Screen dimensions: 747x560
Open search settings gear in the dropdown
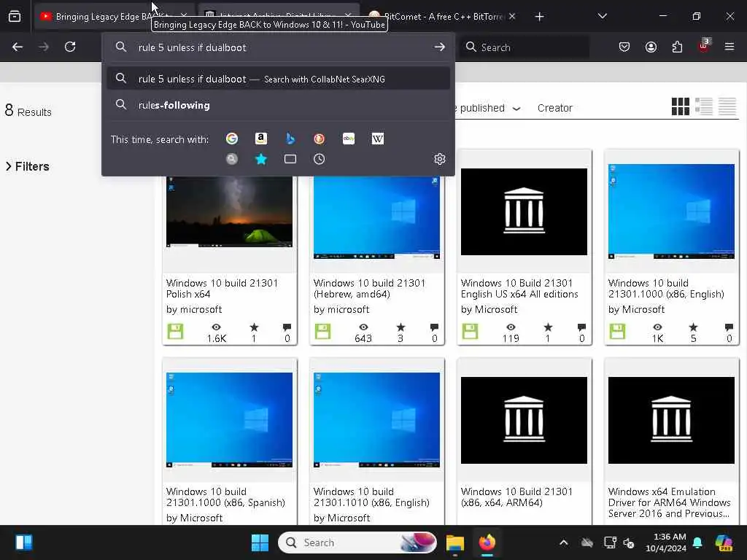tap(440, 158)
